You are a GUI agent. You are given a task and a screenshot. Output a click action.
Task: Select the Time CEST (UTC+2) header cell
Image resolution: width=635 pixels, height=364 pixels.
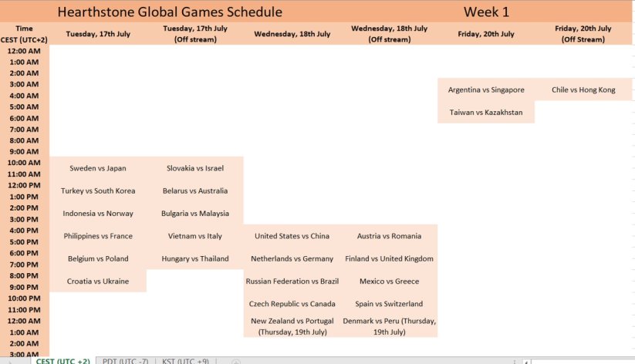pos(24,34)
